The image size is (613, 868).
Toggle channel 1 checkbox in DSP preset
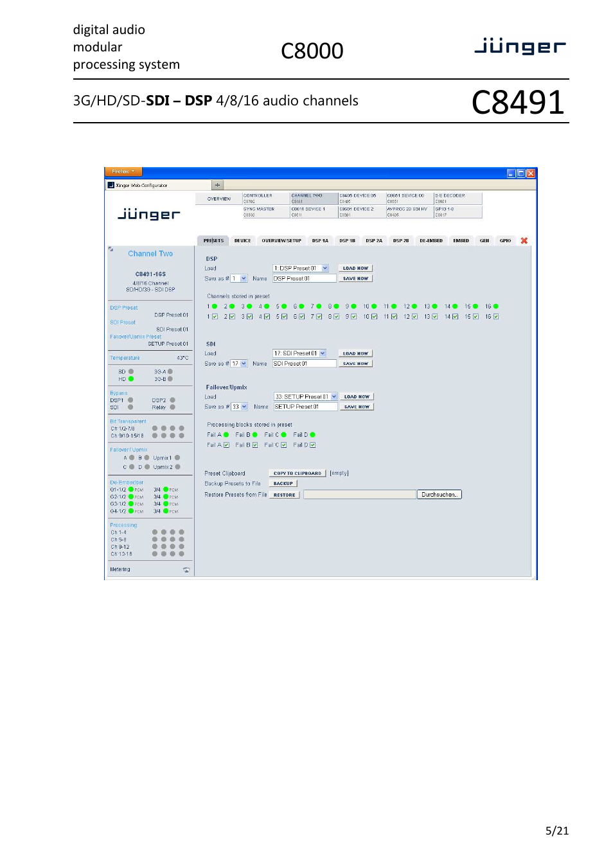click(x=215, y=317)
